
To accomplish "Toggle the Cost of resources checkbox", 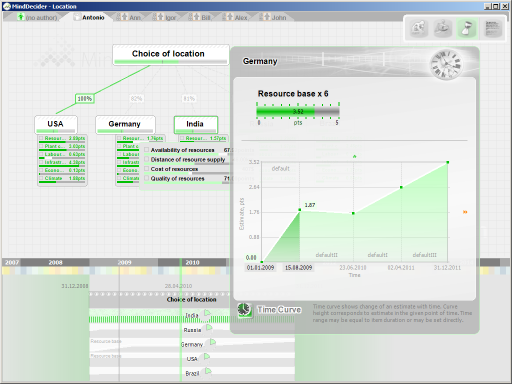I will pyautogui.click(x=147, y=169).
